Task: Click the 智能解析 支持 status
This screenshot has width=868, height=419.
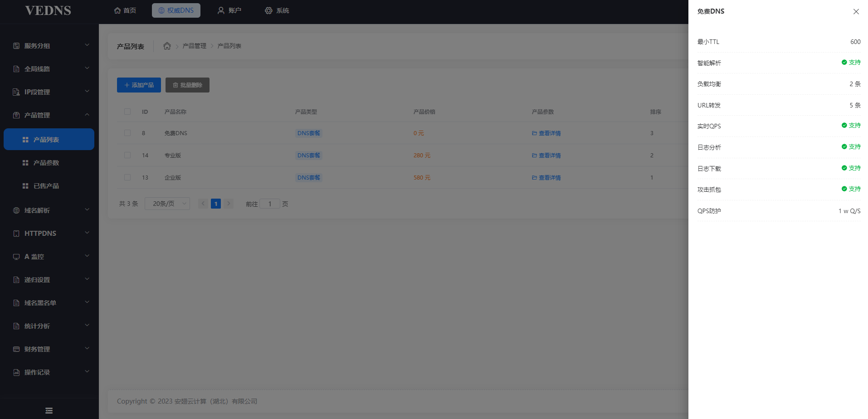Action: click(x=851, y=63)
